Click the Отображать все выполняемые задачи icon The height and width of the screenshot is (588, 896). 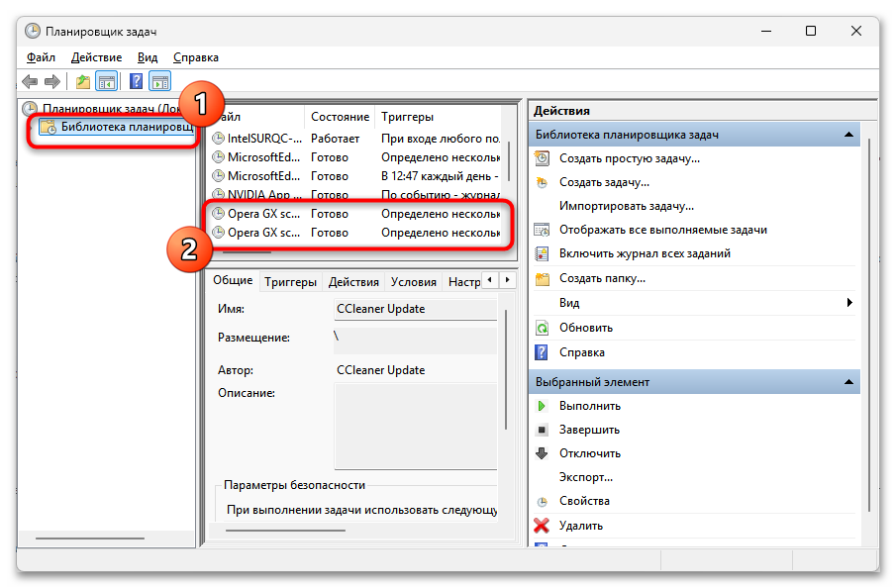tap(542, 230)
